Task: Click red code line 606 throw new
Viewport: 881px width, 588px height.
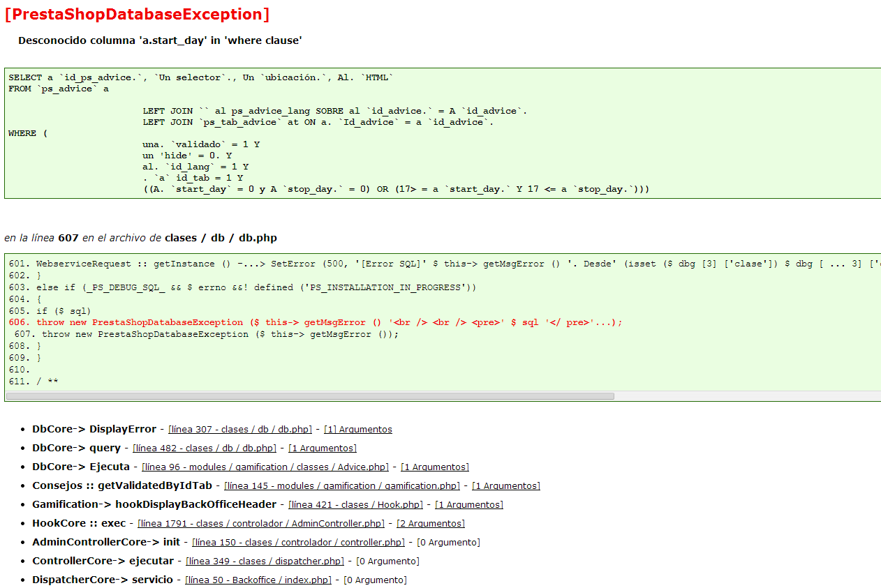Action: (x=316, y=322)
